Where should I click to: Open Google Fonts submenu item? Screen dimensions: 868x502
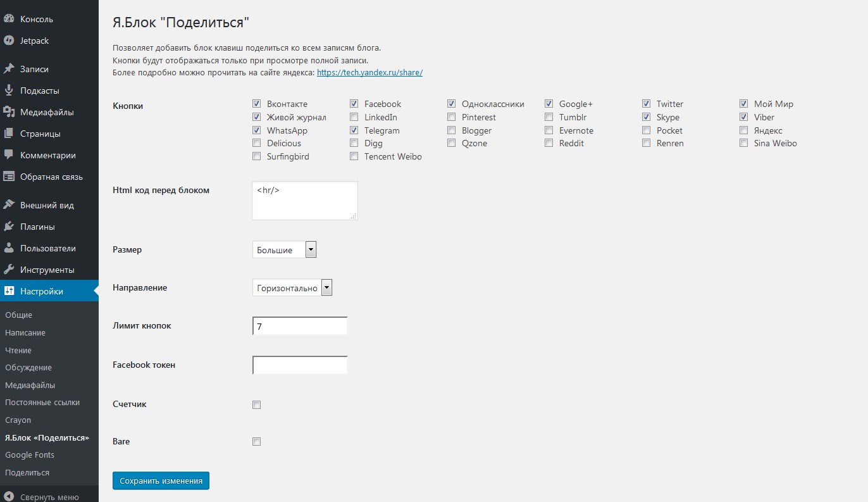(30, 455)
